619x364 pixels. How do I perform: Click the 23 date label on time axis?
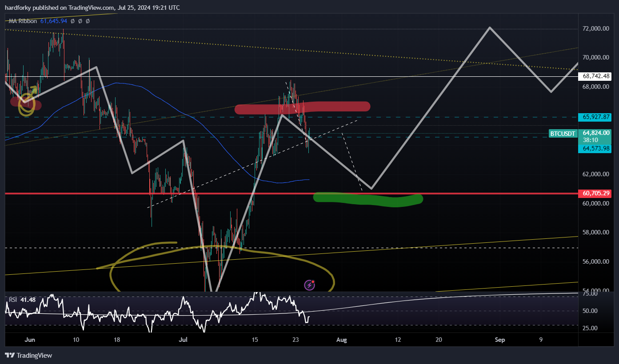click(x=296, y=340)
